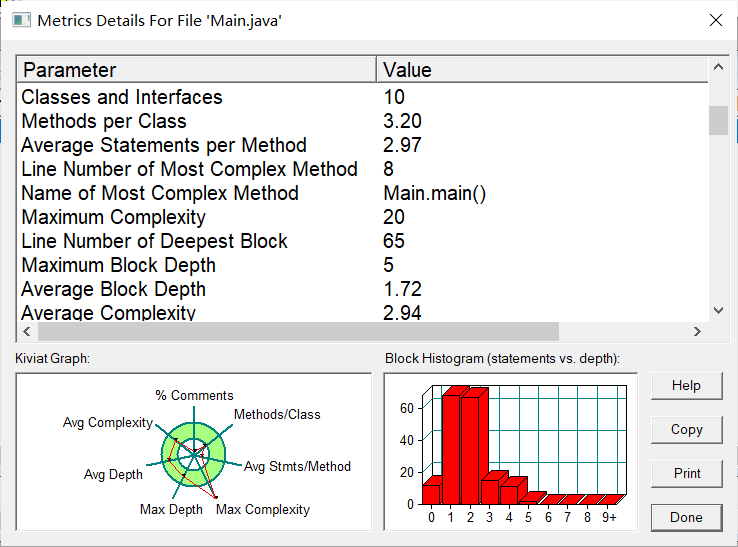Select the 'Methods per Class' row
Viewport: 738px width, 547px height.
coord(363,121)
